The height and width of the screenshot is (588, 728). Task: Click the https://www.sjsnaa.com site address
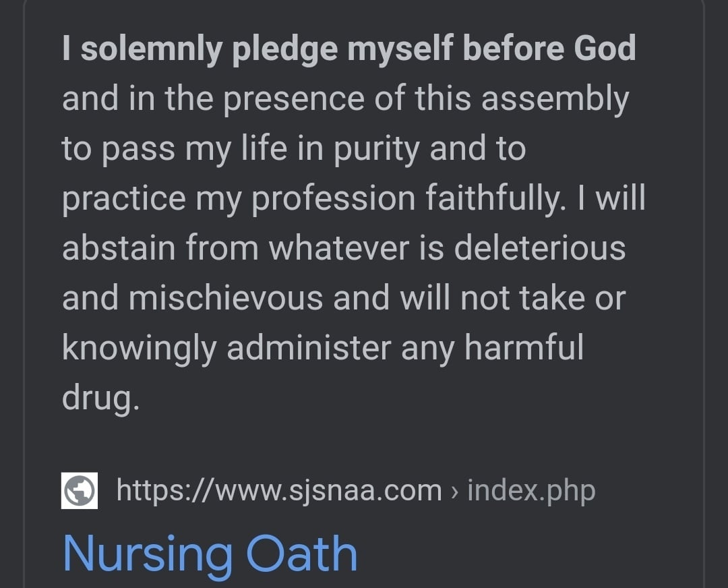click(279, 490)
